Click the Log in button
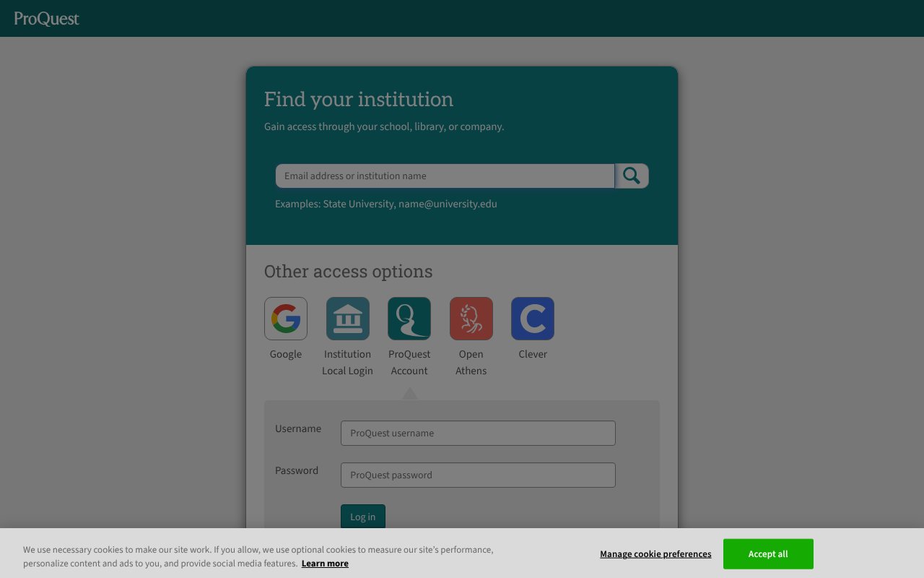The width and height of the screenshot is (924, 578). tap(362, 517)
